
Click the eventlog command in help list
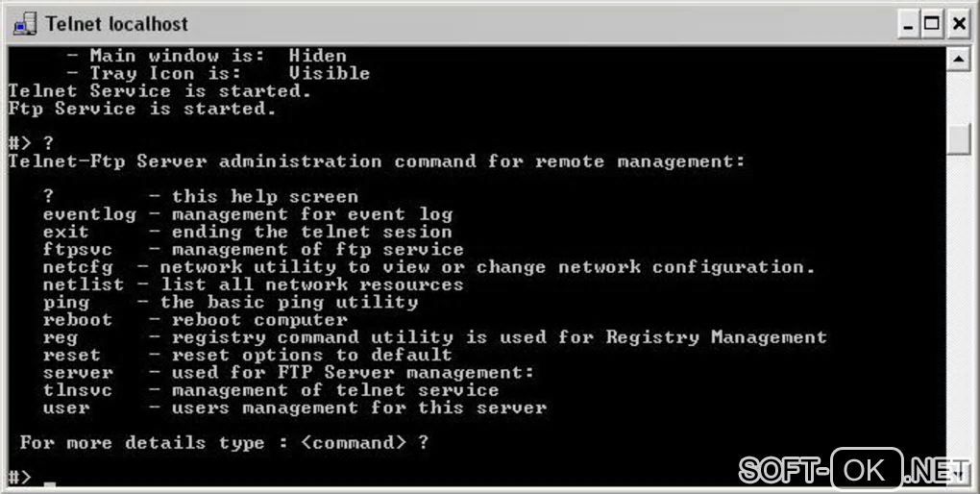tap(88, 214)
